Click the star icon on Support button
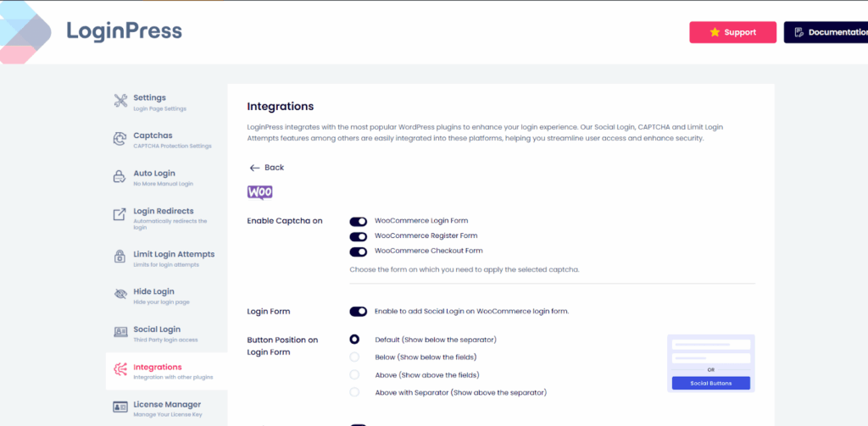Viewport: 868px width, 426px height. 715,32
